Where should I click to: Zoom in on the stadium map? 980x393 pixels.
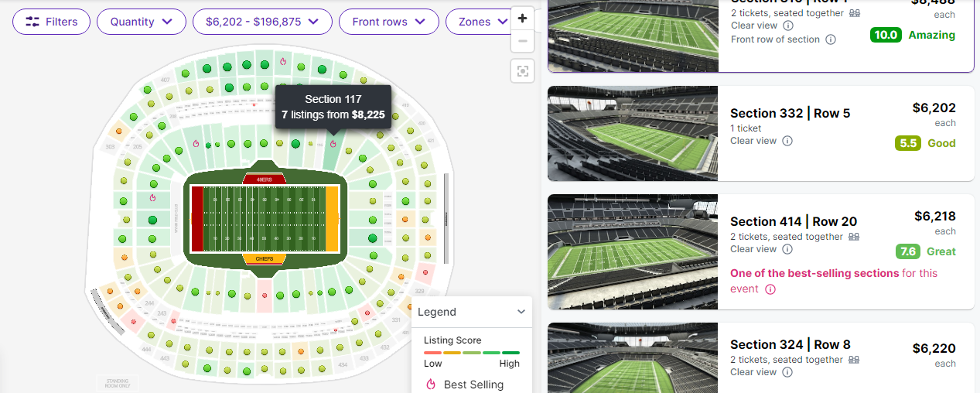click(523, 18)
